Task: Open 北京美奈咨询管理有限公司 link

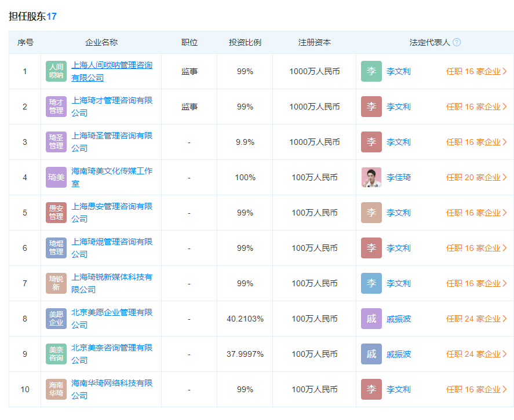Action: [111, 354]
